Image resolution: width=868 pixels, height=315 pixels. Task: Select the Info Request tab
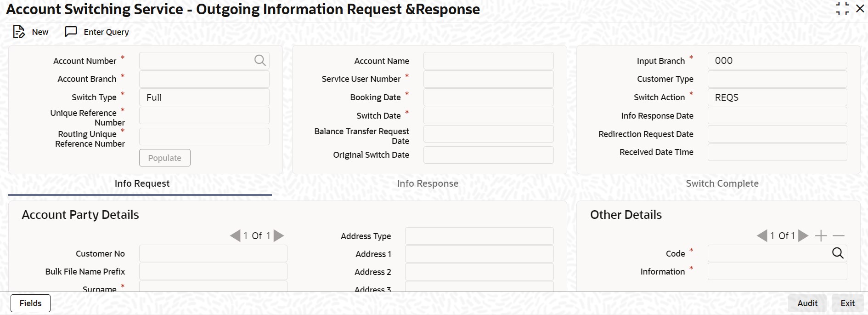click(141, 183)
